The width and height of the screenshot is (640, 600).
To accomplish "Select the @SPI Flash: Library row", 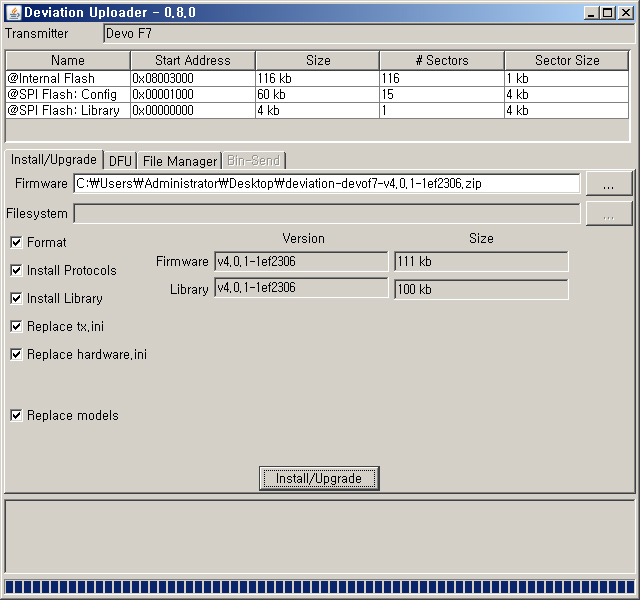I will click(317, 111).
